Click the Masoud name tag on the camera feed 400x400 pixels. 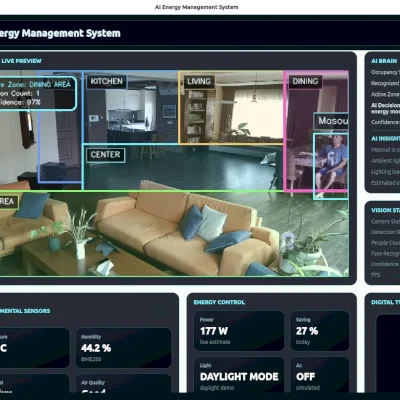click(x=331, y=121)
